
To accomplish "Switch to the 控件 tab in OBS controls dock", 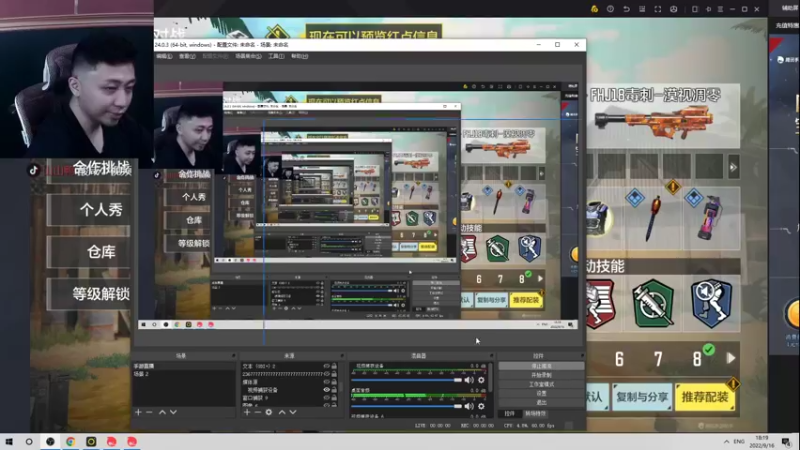I will coord(509,414).
